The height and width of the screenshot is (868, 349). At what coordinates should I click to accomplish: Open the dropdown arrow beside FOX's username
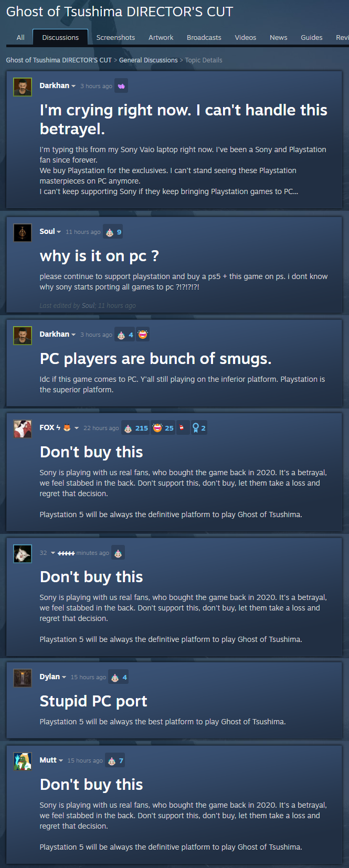click(x=77, y=428)
